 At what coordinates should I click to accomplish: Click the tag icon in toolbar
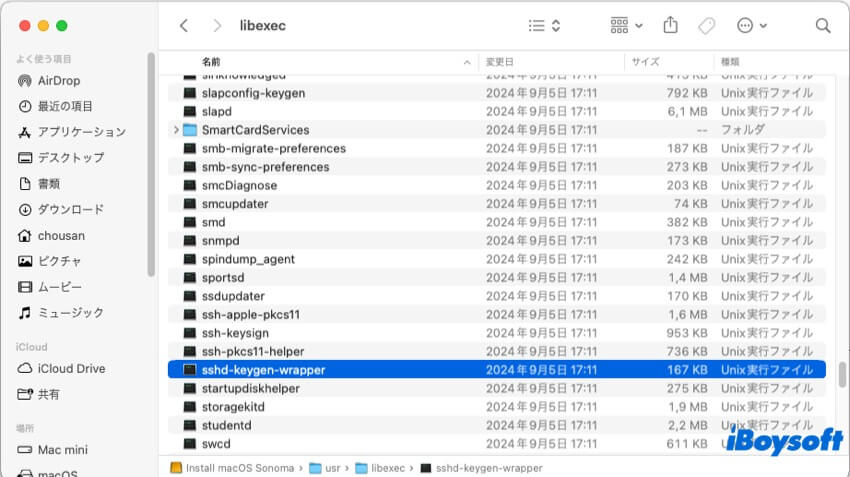[x=706, y=25]
